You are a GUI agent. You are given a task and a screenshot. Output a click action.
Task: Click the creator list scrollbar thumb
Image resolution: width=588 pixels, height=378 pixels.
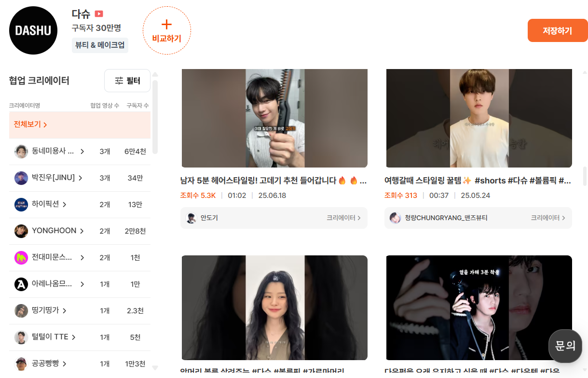[x=155, y=116]
